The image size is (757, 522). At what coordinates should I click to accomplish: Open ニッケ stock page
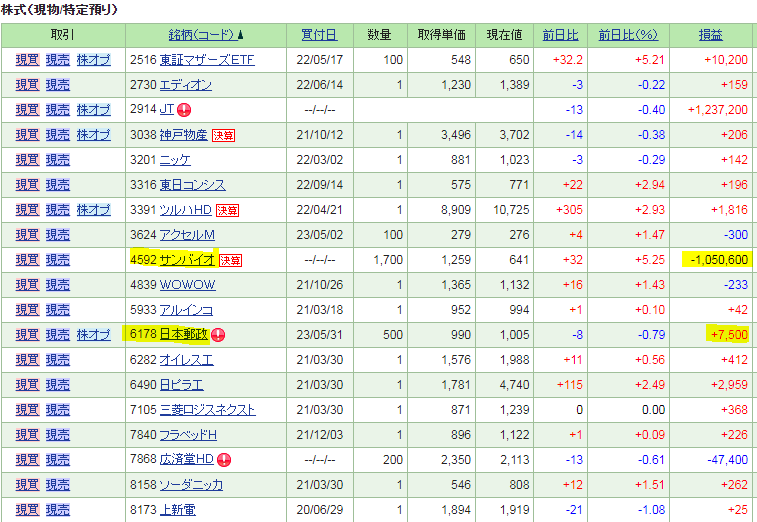pos(175,160)
